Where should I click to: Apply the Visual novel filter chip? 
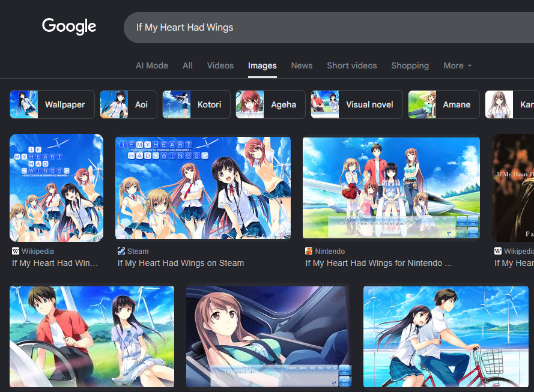[357, 104]
